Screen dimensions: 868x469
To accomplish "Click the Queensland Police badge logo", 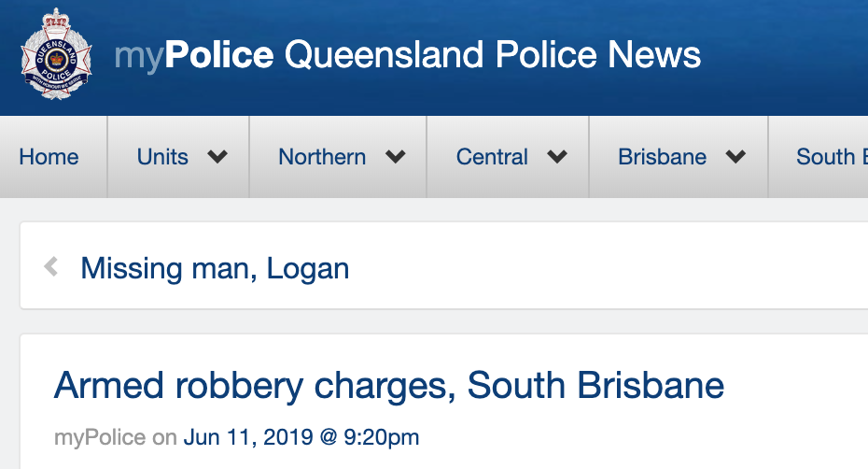I will tap(58, 58).
